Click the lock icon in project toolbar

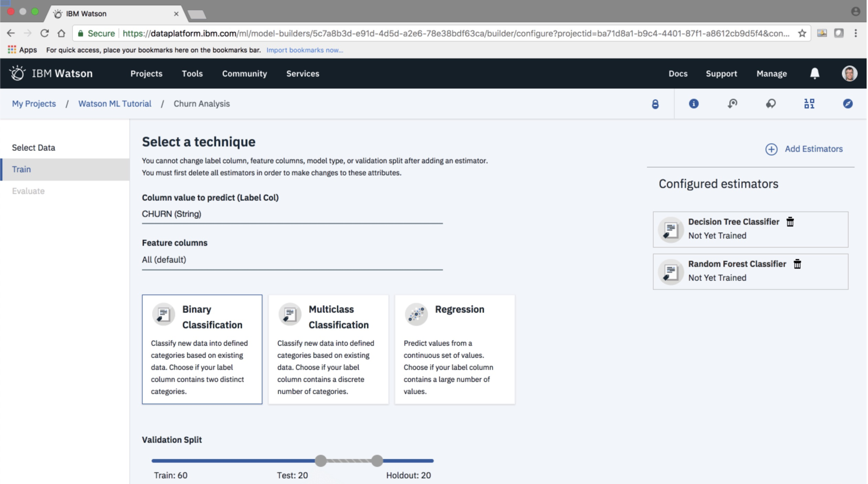(655, 104)
